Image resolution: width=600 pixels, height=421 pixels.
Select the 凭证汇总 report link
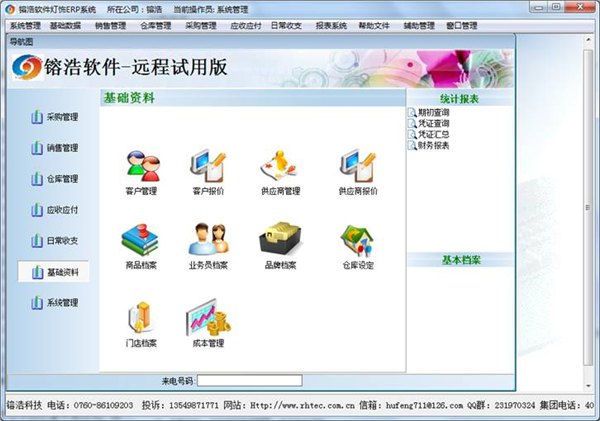(434, 134)
